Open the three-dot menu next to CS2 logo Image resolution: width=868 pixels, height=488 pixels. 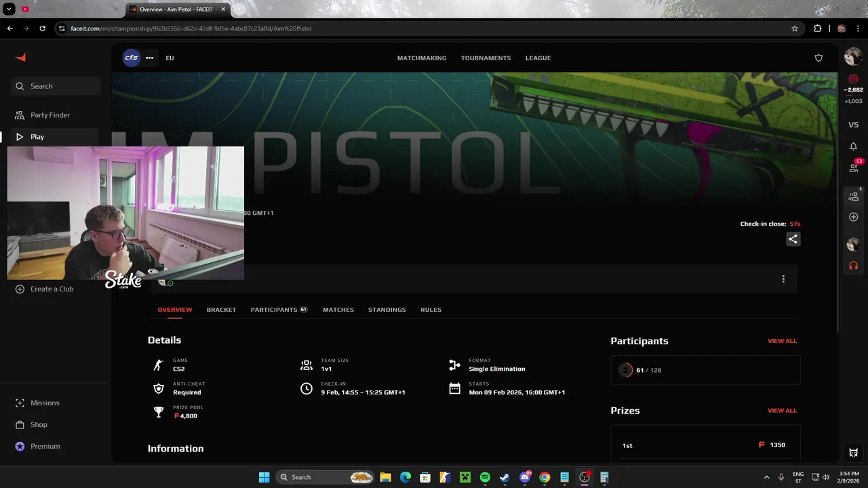149,58
